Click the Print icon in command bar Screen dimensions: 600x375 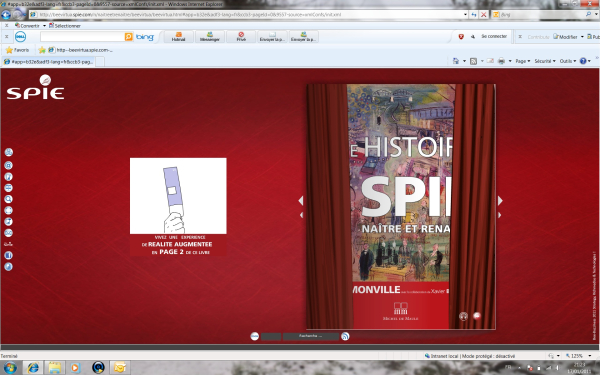(501, 61)
